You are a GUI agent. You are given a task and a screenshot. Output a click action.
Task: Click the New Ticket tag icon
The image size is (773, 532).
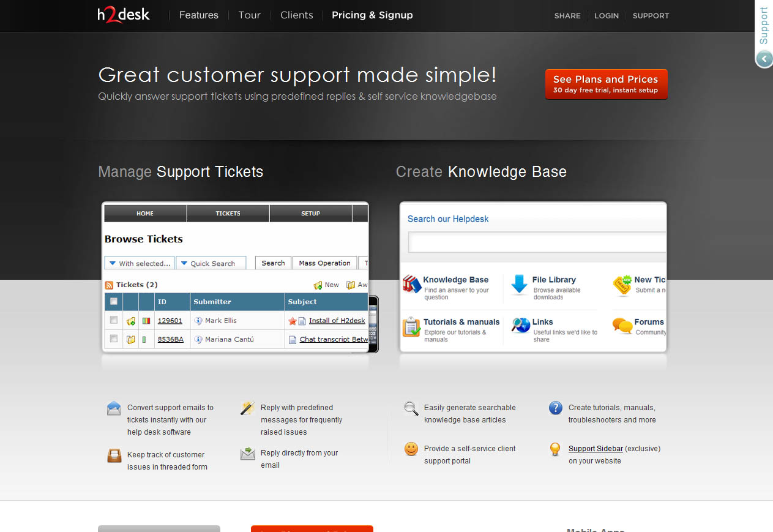[622, 285]
